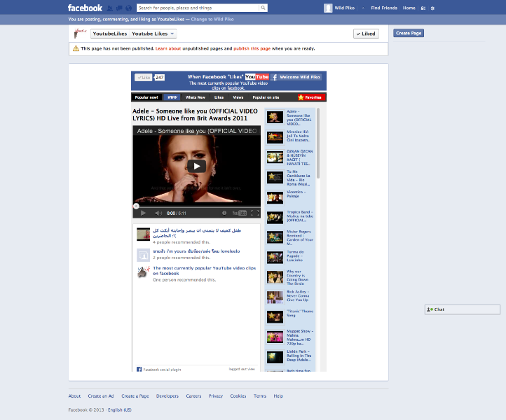Open the Linkin Park Rolling In The Deep video

(289, 357)
